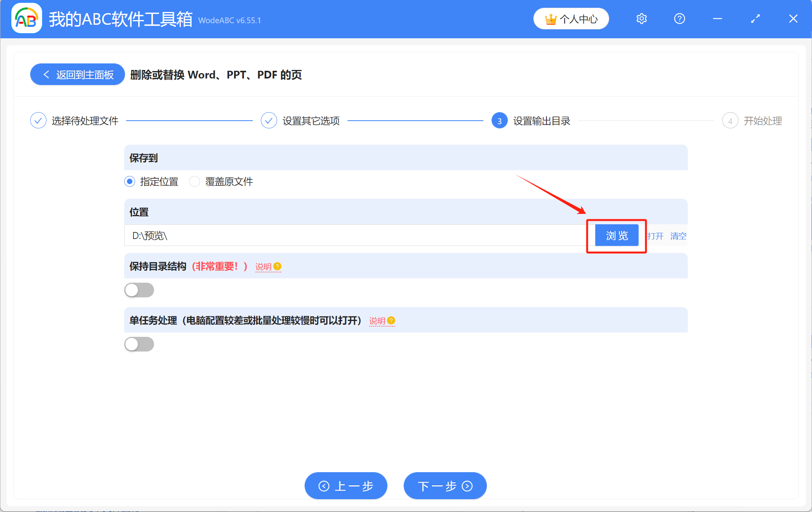This screenshot has width=812, height=512.
Task: Click the 说明 help icon beside 保持目录结构
Action: point(277,266)
